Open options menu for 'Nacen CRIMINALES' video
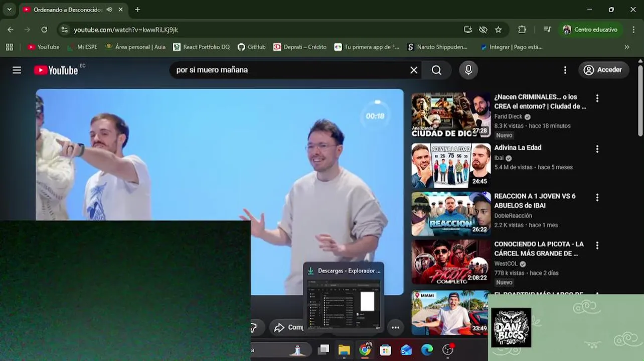 point(597,98)
